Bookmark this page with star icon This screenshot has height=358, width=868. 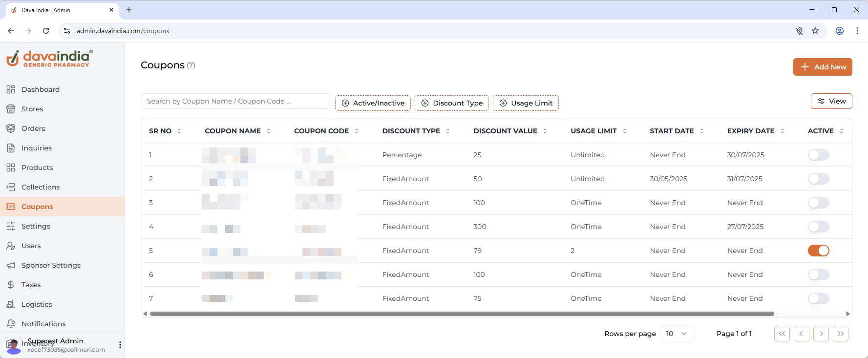click(815, 31)
